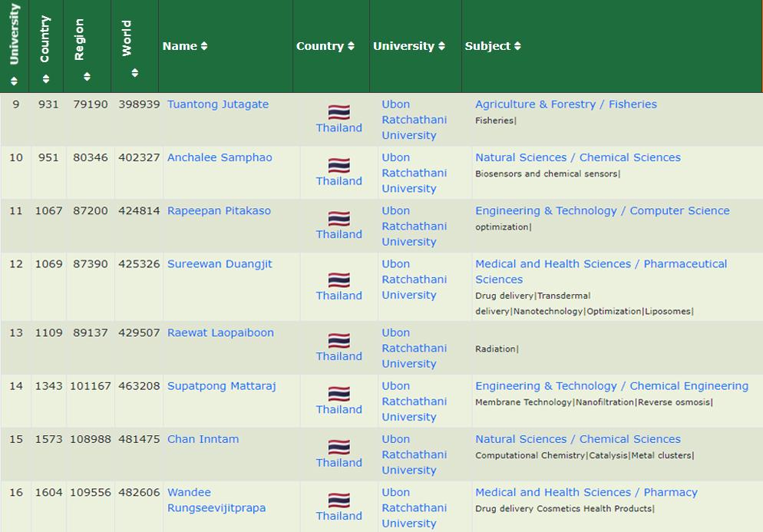The image size is (763, 532).
Task: Click Thailand flag in Supatpong Mattaraj row
Action: point(339,393)
